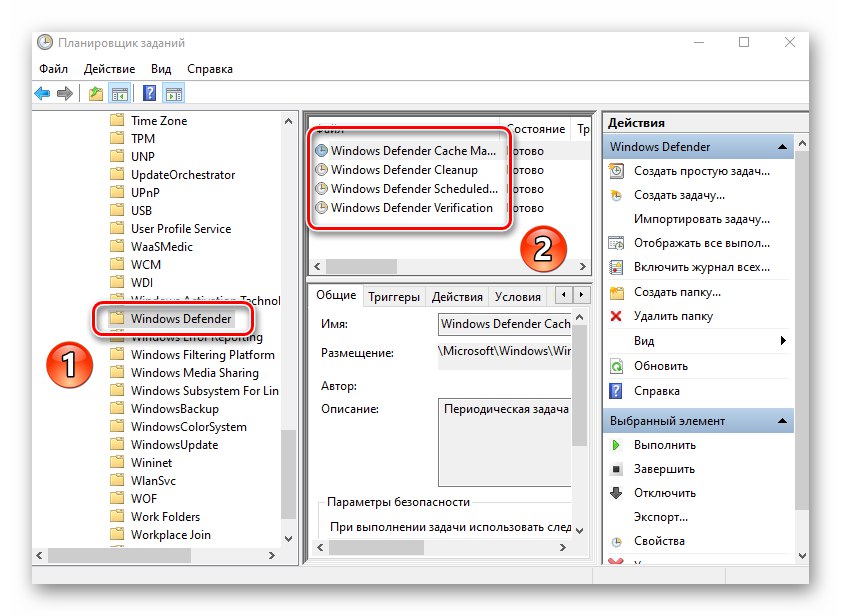Click the Отключить down arrow icon
Image resolution: width=841 pixels, height=616 pixels.
616,493
